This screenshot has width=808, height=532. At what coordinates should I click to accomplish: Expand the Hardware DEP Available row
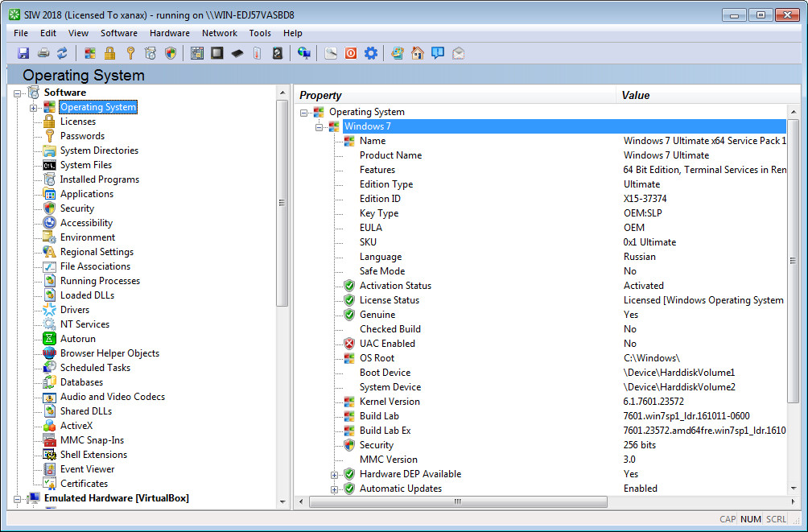click(x=335, y=475)
